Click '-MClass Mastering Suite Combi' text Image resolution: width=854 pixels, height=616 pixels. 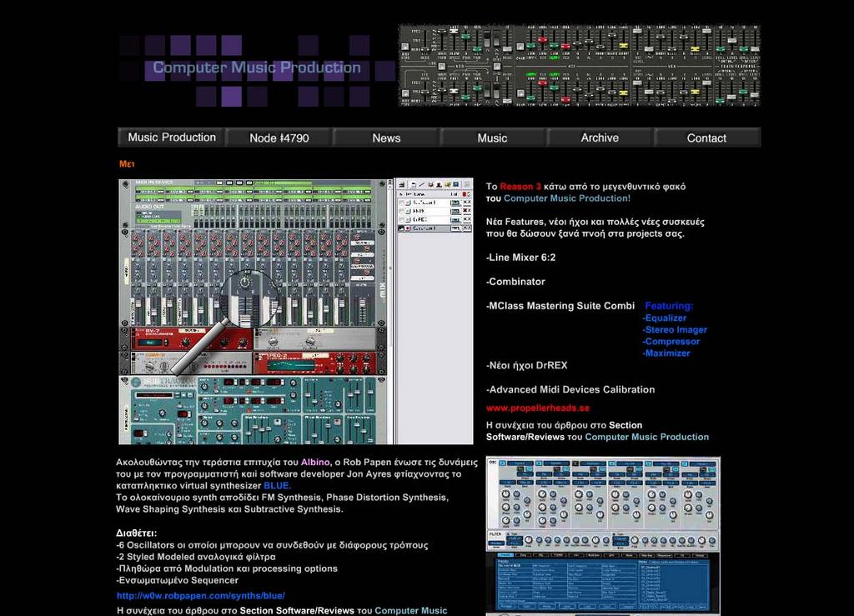[x=560, y=306]
